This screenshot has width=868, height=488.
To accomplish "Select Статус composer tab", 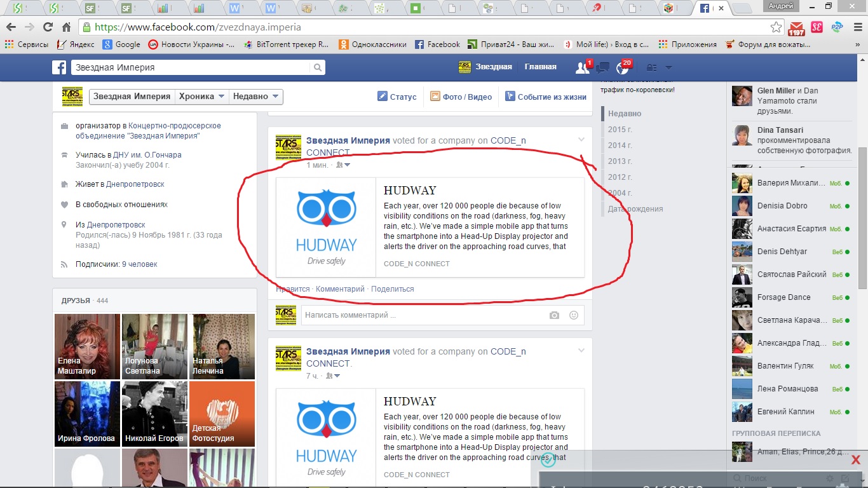I will click(x=397, y=97).
